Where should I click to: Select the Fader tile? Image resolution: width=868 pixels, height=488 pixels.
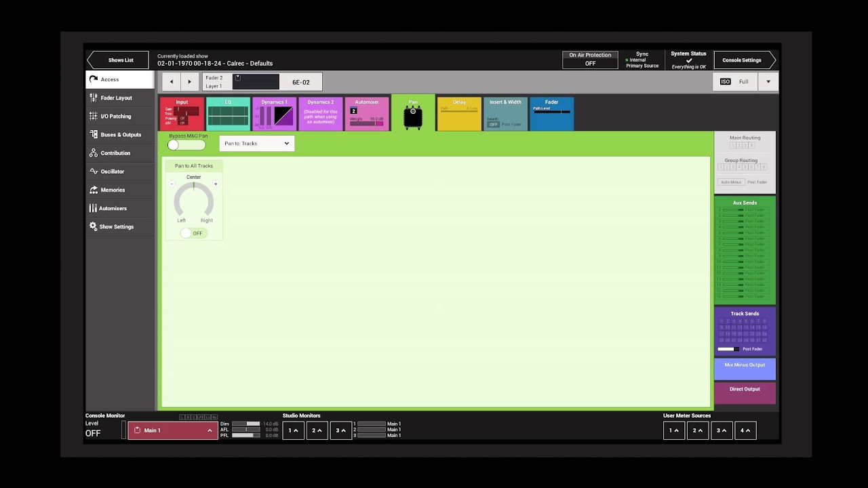[x=551, y=114]
